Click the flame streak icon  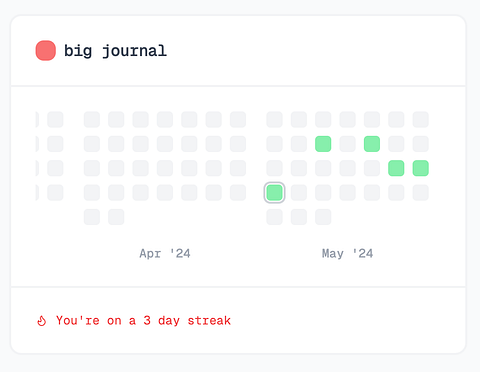click(x=41, y=321)
